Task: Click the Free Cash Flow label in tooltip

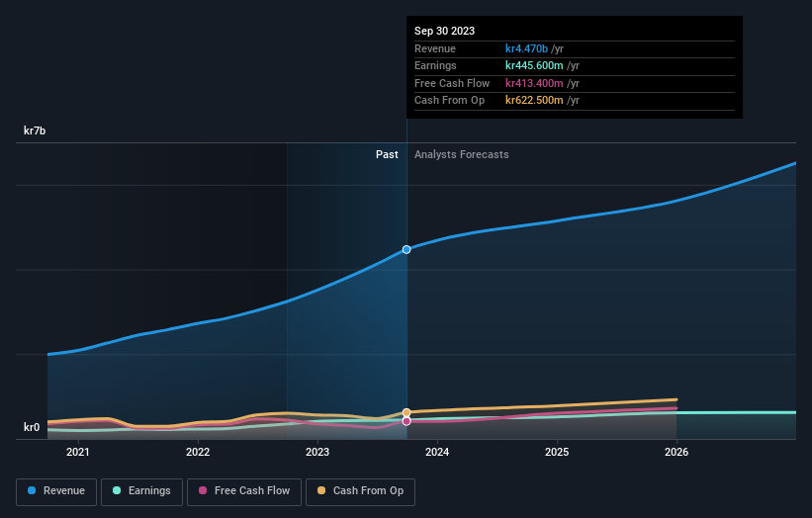Action: 452,83
